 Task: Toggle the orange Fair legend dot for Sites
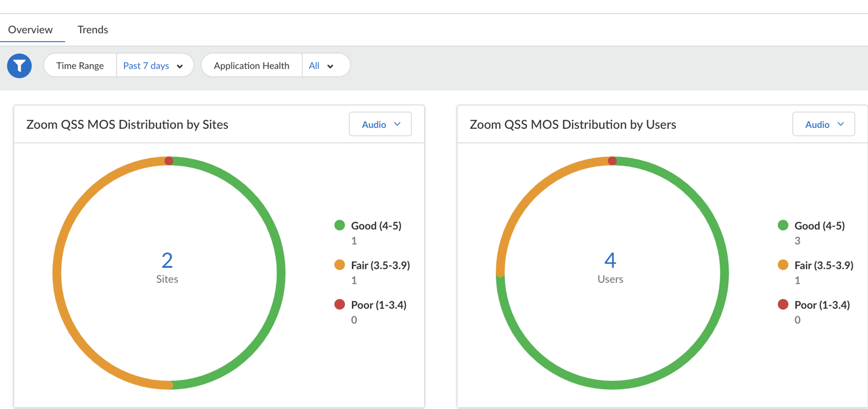pyautogui.click(x=339, y=265)
